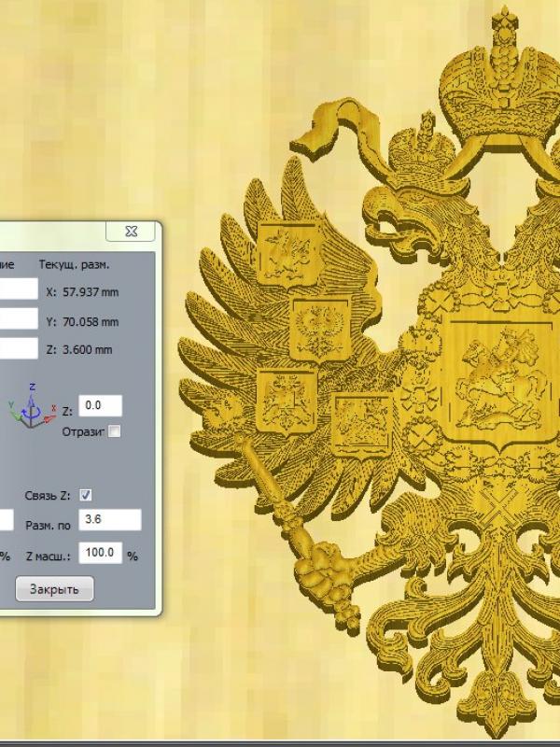The width and height of the screenshot is (560, 747).
Task: Click the Z масш. field showing 100.0
Action: [101, 553]
